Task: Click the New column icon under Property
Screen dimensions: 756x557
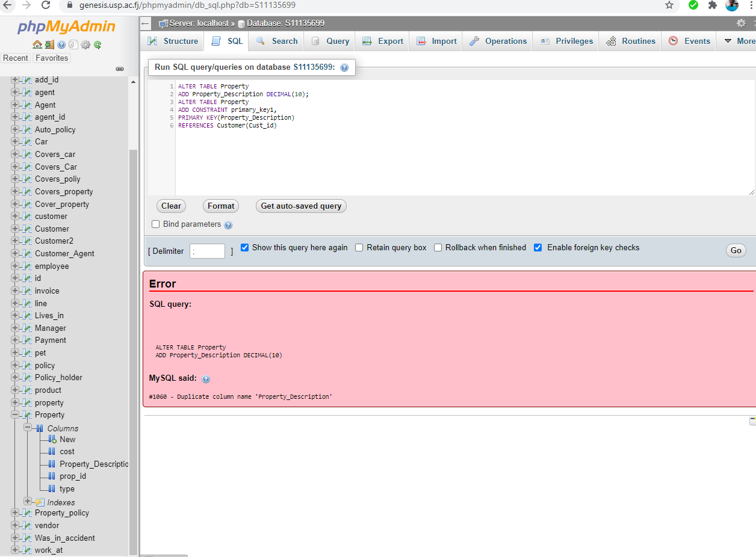Action: (x=52, y=439)
